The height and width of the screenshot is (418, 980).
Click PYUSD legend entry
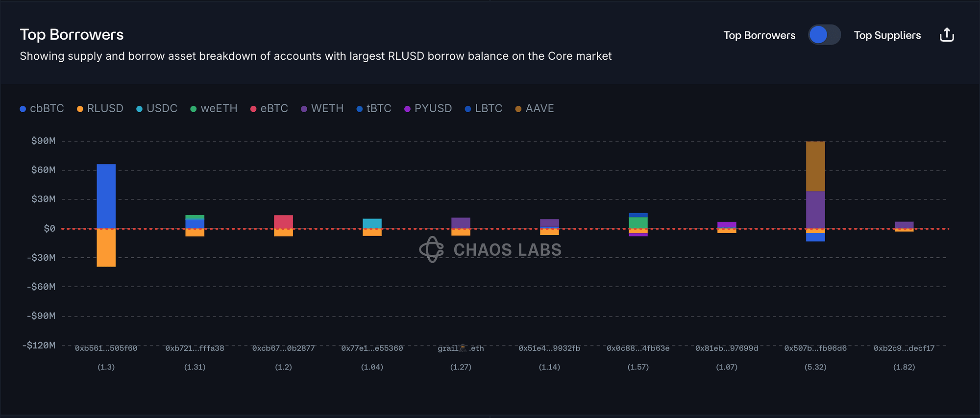click(428, 108)
